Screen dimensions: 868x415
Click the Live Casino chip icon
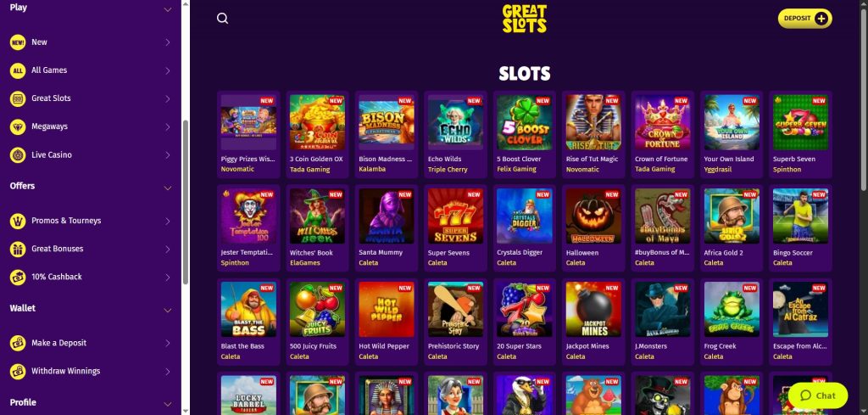tap(18, 155)
